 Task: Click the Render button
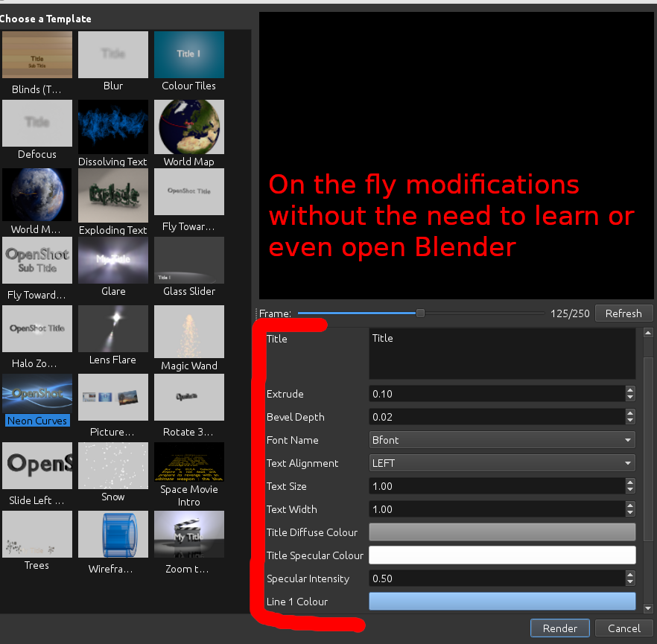[559, 628]
